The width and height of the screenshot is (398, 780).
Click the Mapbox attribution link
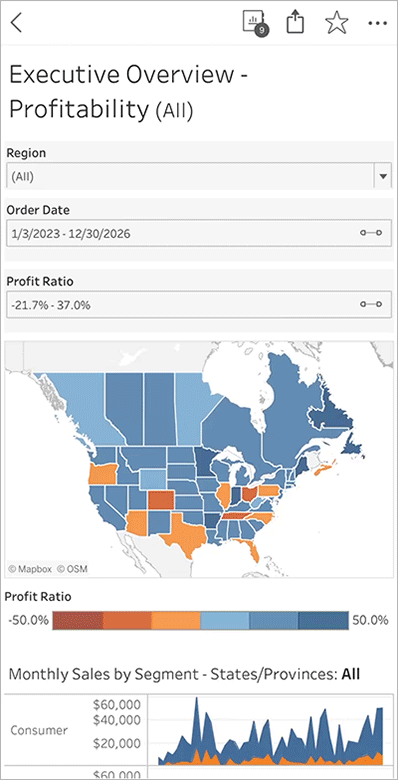pyautogui.click(x=30, y=569)
